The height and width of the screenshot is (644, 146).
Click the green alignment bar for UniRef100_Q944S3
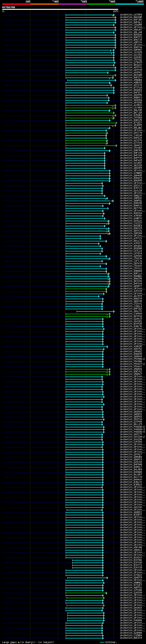(91, 146)
